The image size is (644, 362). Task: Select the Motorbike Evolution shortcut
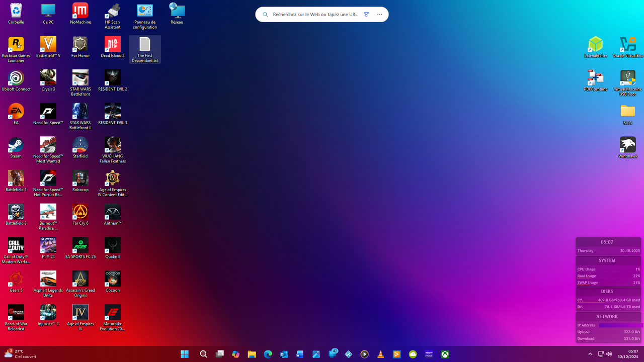tap(113, 318)
